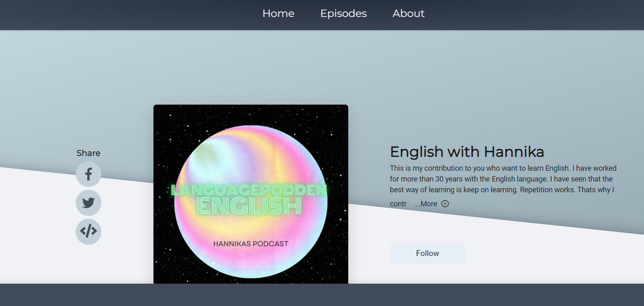
Task: Click the glowing ENGLISH word on cover
Action: pos(249,206)
